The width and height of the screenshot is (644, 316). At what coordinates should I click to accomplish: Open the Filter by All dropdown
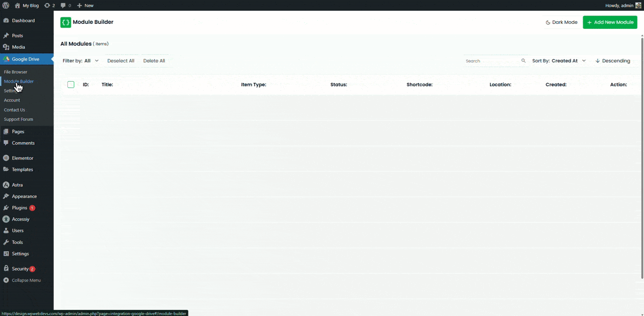[80, 60]
